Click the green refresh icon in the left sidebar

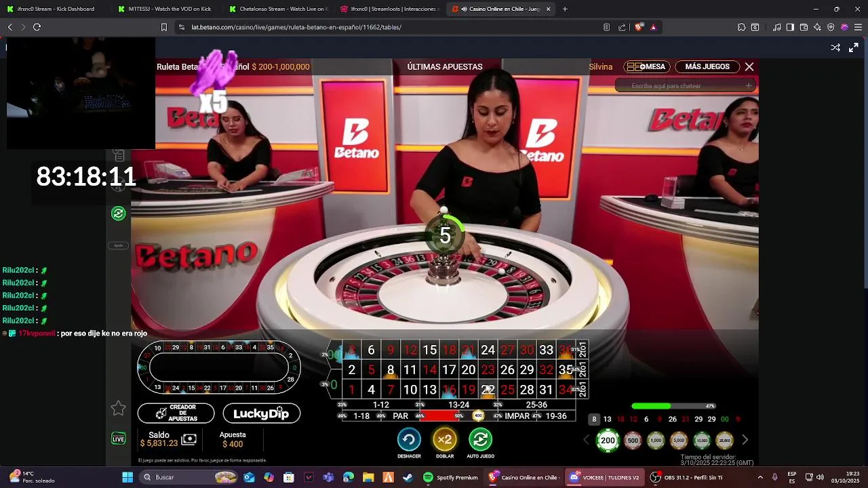[119, 213]
